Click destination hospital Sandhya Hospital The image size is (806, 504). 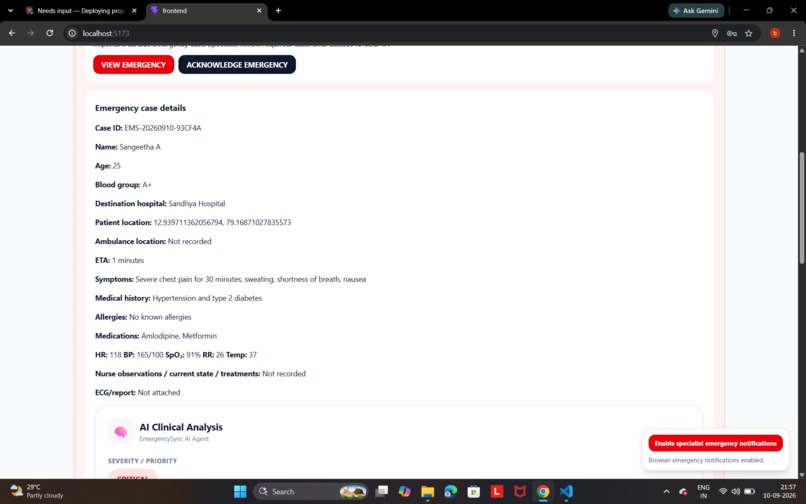[x=197, y=204]
